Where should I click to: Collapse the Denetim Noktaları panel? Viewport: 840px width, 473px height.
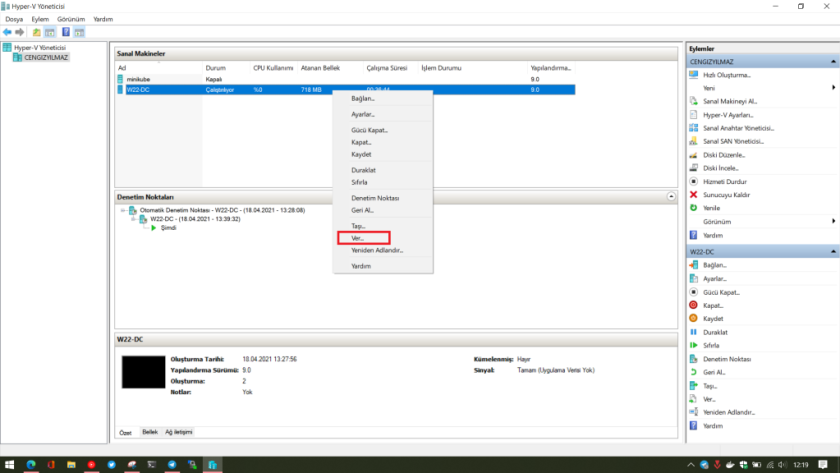coord(674,197)
